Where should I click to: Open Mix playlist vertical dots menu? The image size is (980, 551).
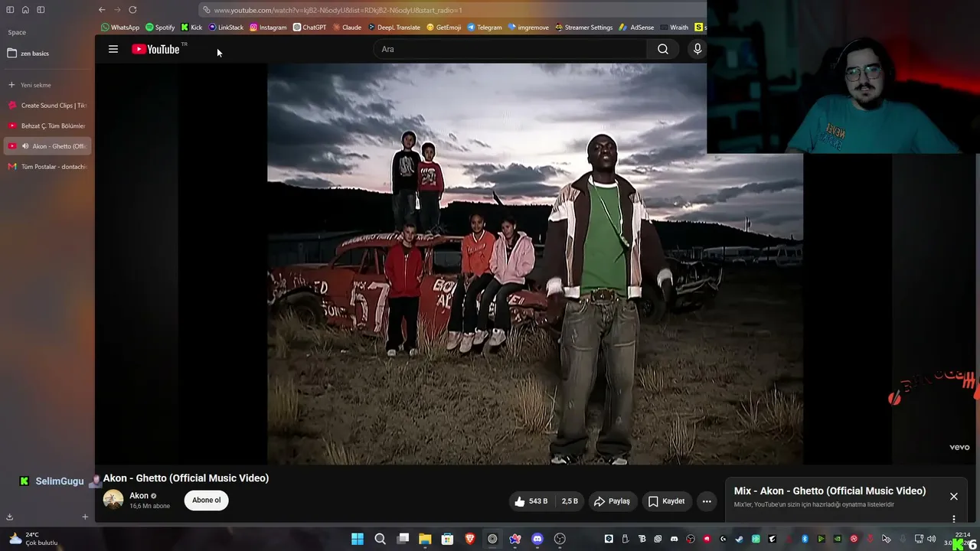(954, 519)
